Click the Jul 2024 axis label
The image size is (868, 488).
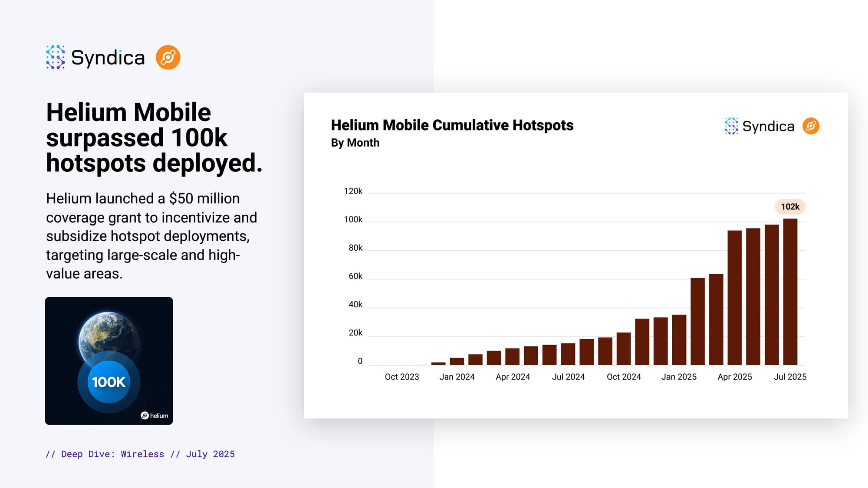(568, 377)
